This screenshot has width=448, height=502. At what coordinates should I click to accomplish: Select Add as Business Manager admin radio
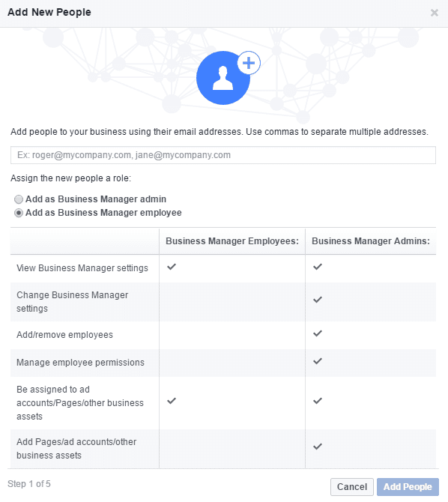coord(19,199)
